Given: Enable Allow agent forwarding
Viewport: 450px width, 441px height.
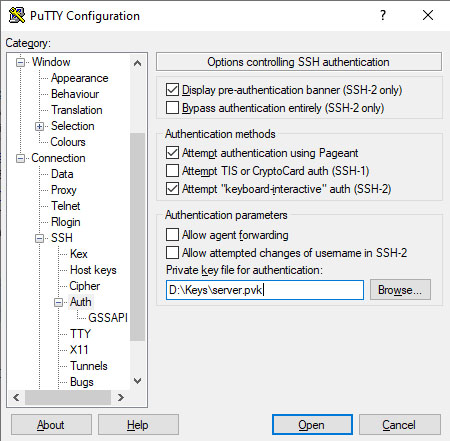Looking at the screenshot, I should pyautogui.click(x=172, y=234).
